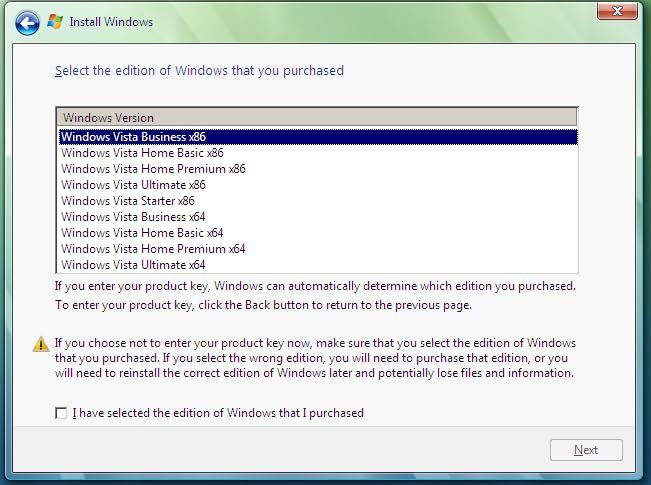Select Windows Vista Business x64
This screenshot has height=485, width=651.
[x=318, y=217]
